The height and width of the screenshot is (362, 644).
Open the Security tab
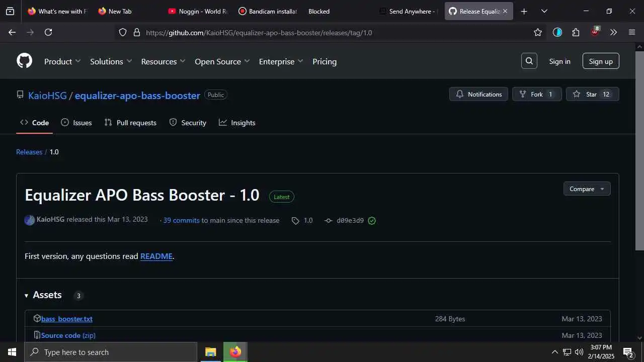point(188,123)
